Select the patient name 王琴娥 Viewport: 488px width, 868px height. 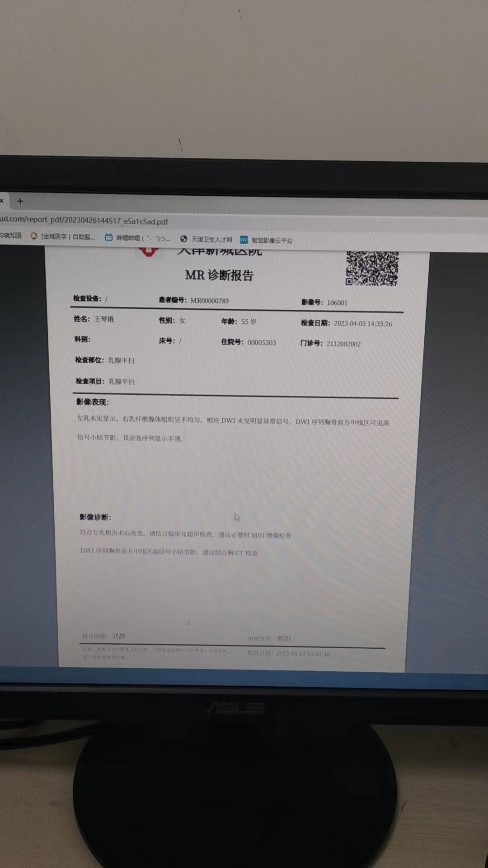tap(104, 319)
